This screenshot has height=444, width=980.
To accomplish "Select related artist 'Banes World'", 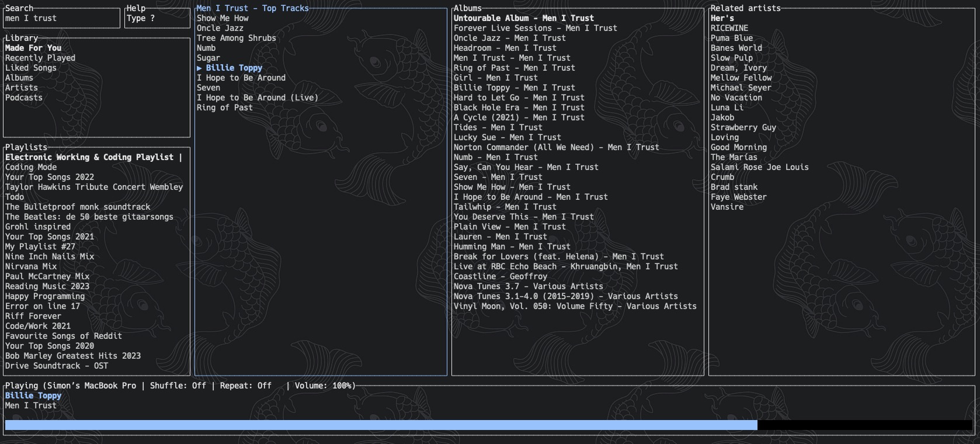I will tap(736, 48).
